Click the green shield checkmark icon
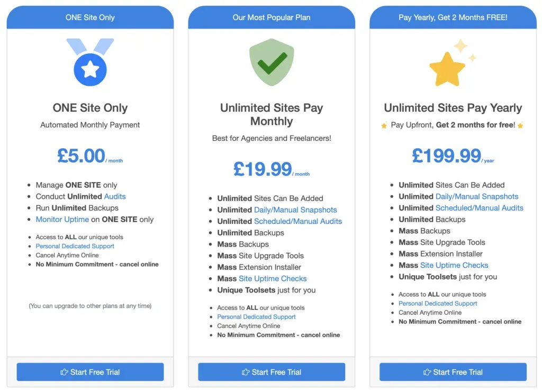The height and width of the screenshot is (392, 542). (271, 63)
